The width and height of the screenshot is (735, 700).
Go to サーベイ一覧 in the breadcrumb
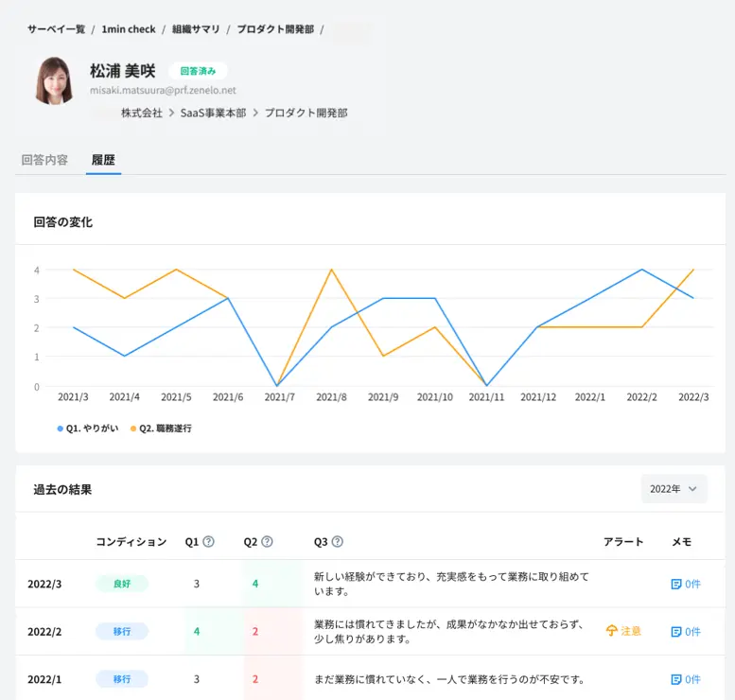56,29
